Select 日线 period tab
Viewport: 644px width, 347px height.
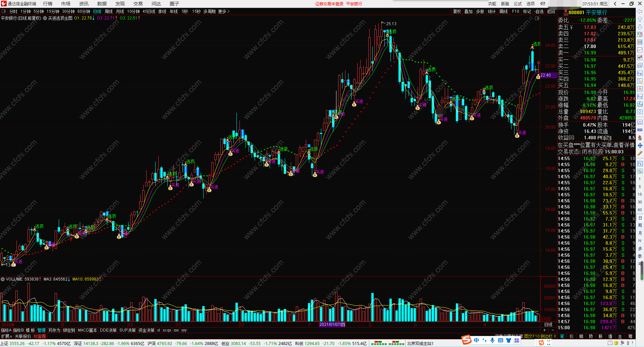click(97, 11)
